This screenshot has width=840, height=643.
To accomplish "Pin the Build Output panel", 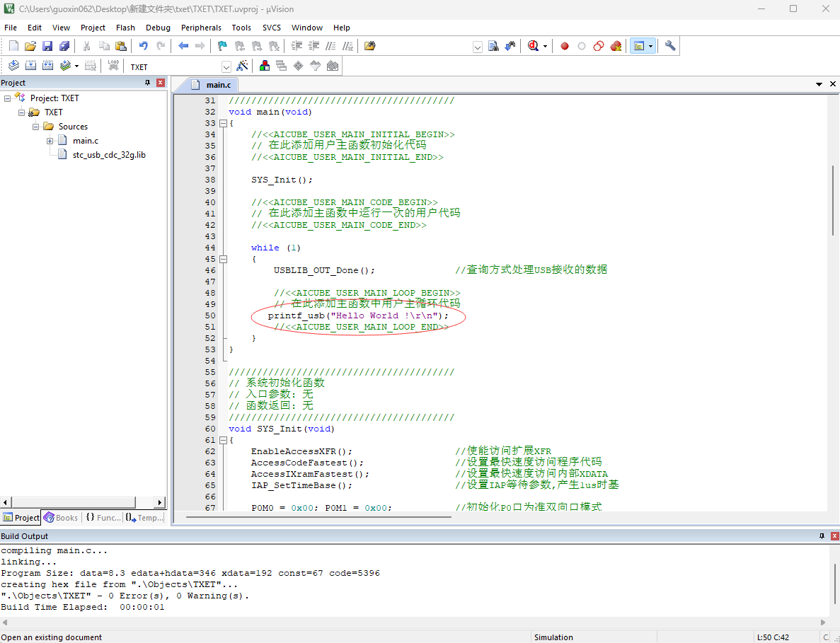I will tap(822, 536).
